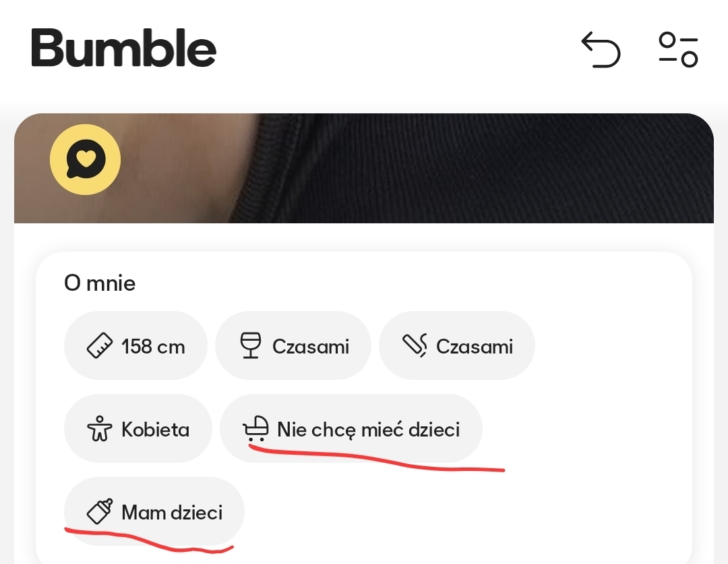Click the cigarette smoking icon

(x=415, y=347)
